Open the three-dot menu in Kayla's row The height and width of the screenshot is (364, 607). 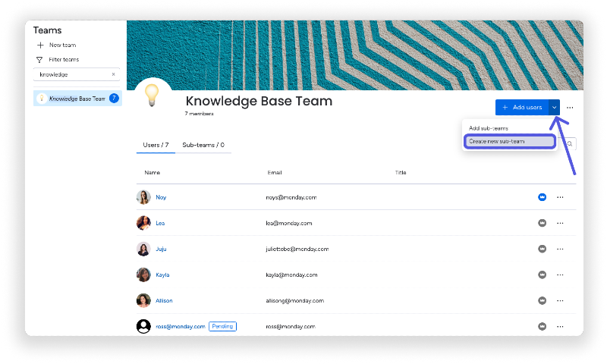pos(560,275)
